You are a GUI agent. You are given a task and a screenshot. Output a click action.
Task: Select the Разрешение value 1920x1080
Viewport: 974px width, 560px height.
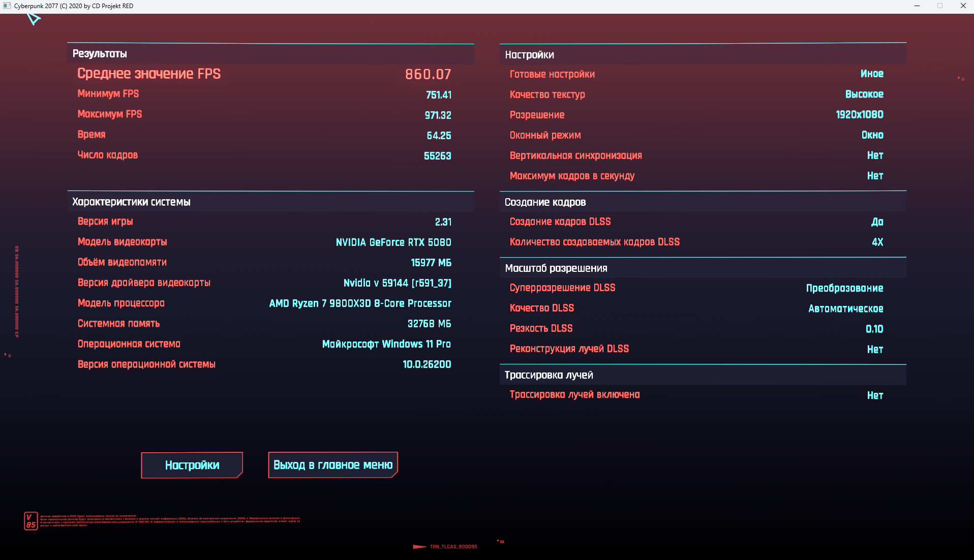pos(860,115)
